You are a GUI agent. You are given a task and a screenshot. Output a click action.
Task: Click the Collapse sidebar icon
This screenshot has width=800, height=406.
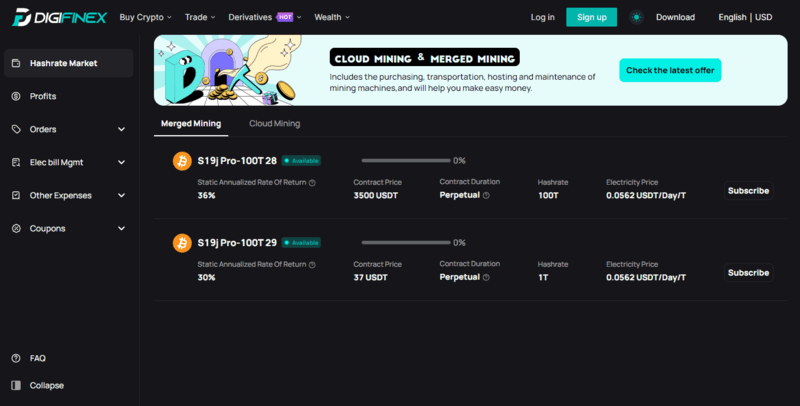click(16, 386)
